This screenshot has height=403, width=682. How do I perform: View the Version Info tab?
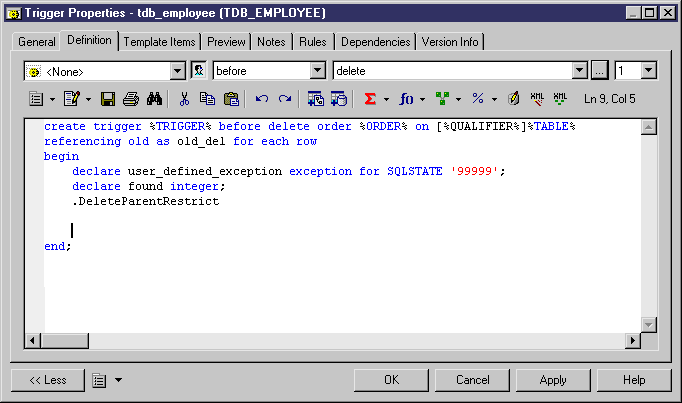pos(450,42)
